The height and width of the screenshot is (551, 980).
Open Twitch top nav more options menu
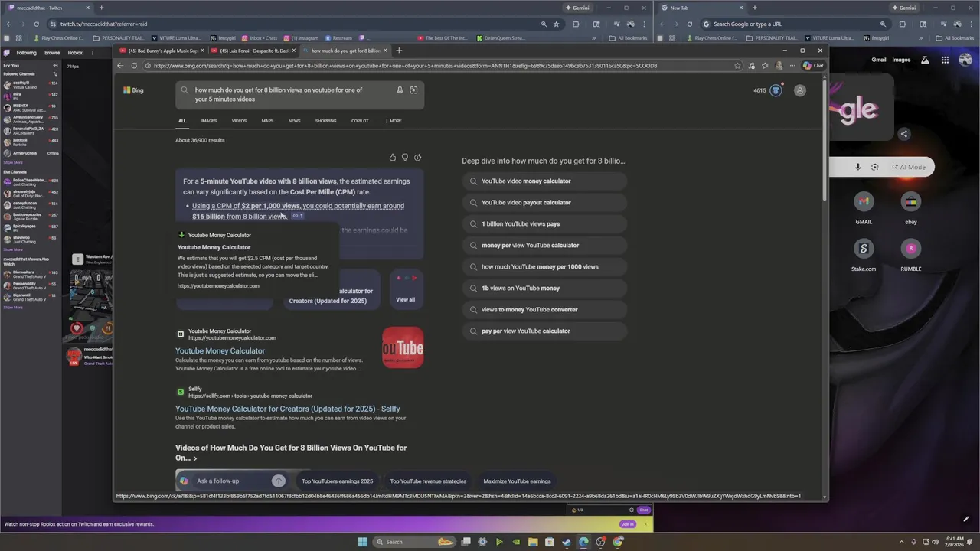coord(93,53)
